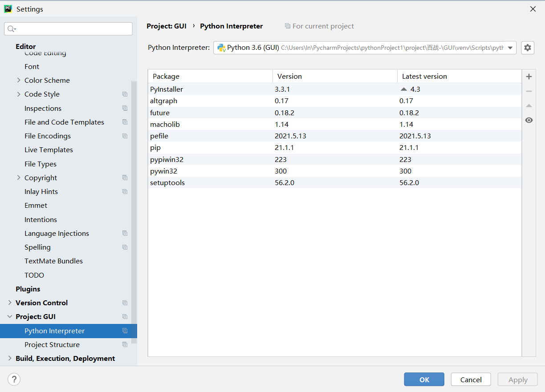Open the interpreter gear settings icon
Screen dimensions: 545x392
(x=528, y=48)
